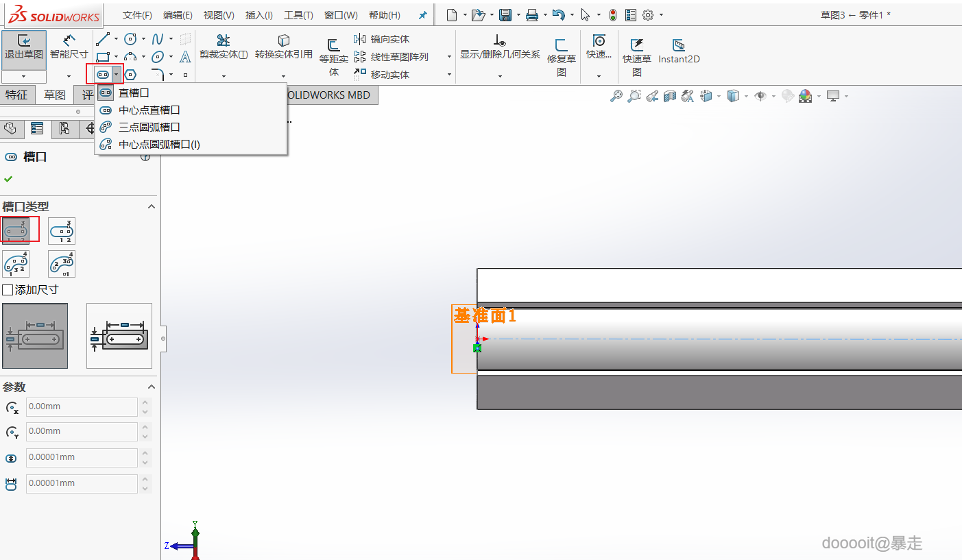Open the dropdown under 退出草图
This screenshot has height=560, width=962.
tap(24, 76)
